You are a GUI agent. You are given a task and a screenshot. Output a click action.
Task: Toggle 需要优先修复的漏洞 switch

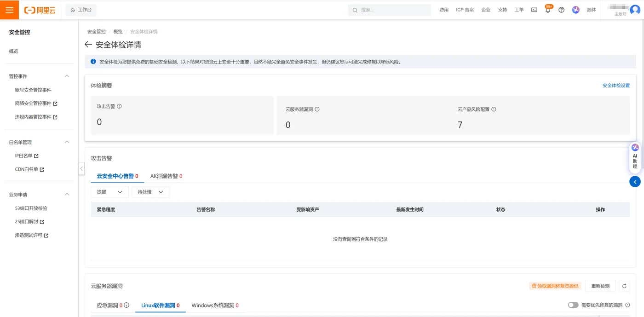click(x=573, y=305)
